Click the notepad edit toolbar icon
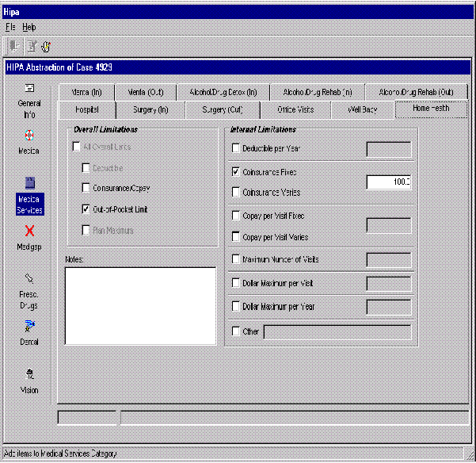The height and width of the screenshot is (463, 476). pyautogui.click(x=31, y=46)
